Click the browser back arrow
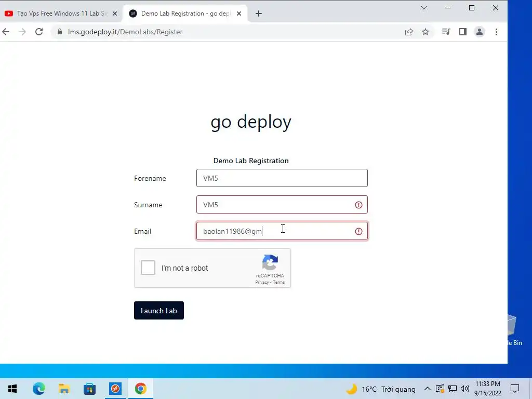 pyautogui.click(x=6, y=32)
